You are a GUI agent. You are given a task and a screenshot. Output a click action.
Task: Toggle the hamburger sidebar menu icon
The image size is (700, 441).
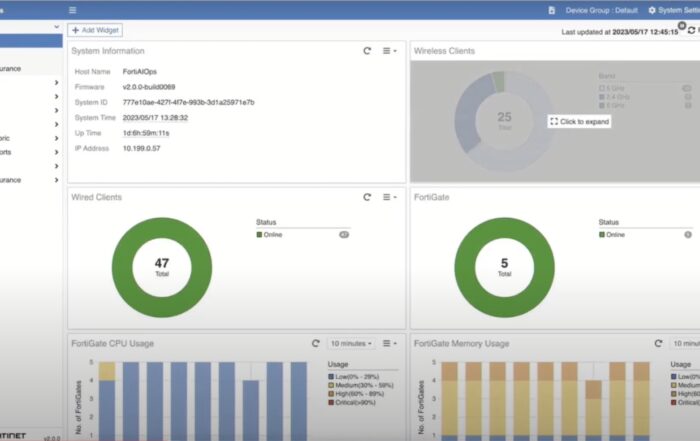tap(72, 10)
